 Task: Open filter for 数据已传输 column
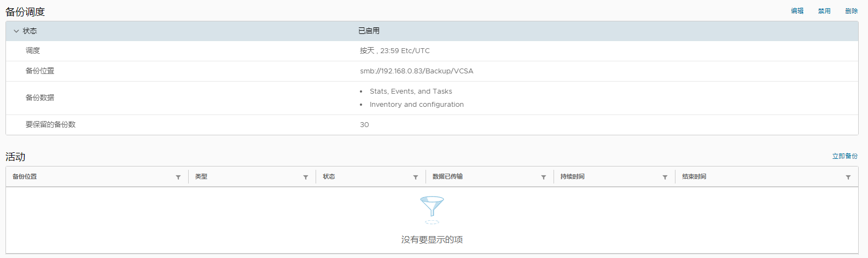(x=544, y=177)
